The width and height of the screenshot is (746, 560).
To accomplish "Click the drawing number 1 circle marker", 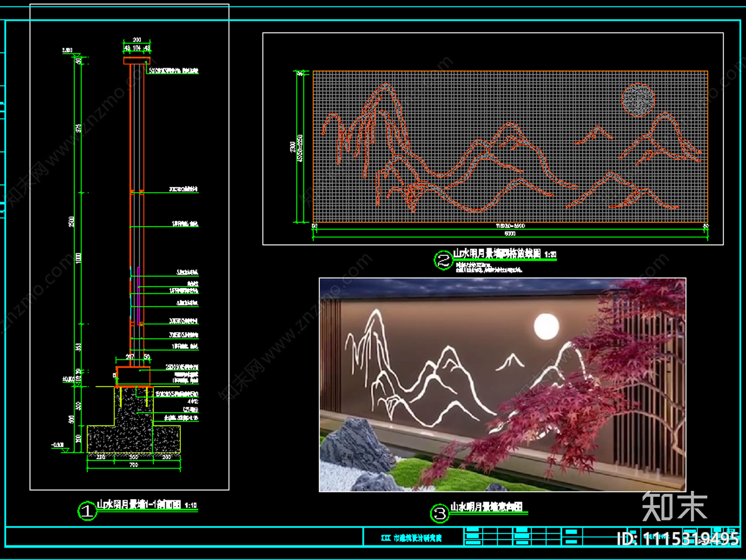I will (x=87, y=511).
